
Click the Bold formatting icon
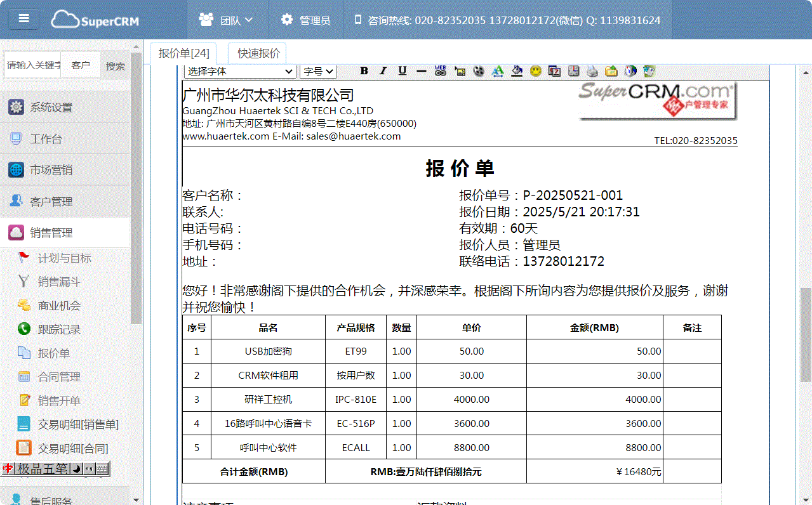364,71
